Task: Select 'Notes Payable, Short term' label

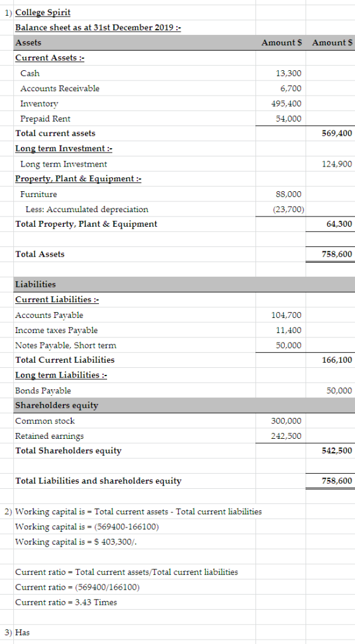Action: pyautogui.click(x=66, y=345)
